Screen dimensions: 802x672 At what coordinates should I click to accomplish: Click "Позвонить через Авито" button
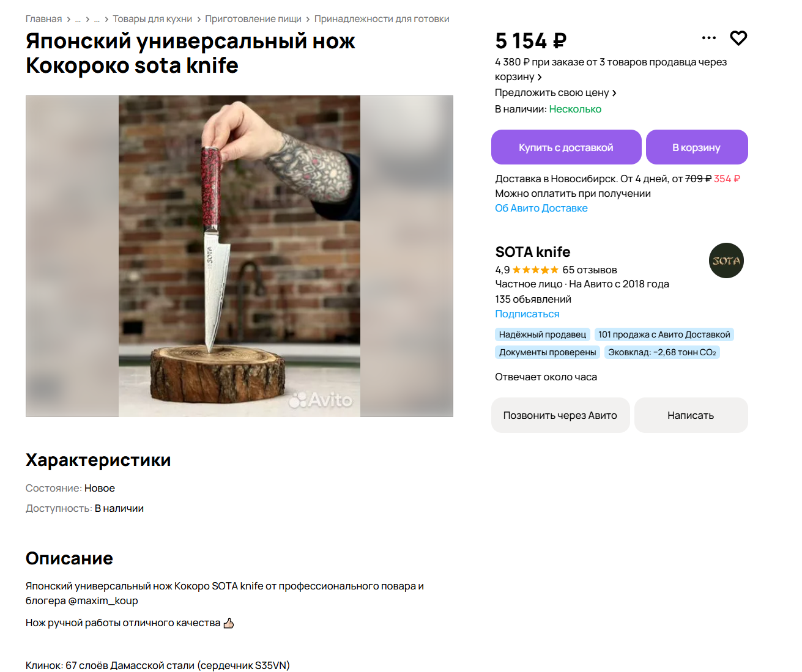point(560,415)
